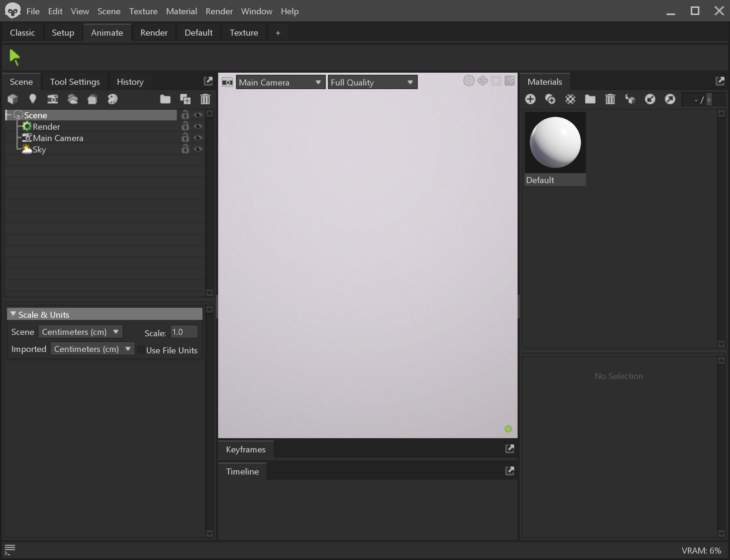Enable the Use File Units checkbox
The height and width of the screenshot is (560, 730).
point(142,350)
